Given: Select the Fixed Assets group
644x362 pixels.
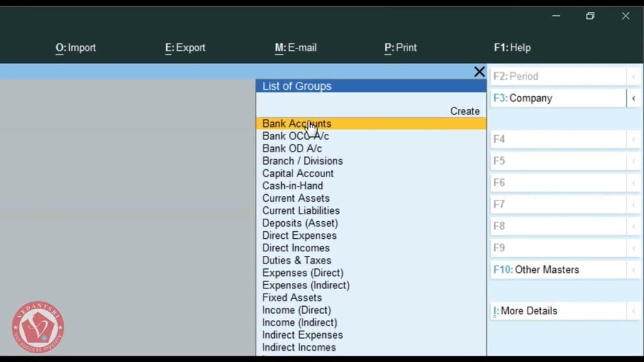Looking at the screenshot, I should point(291,297).
